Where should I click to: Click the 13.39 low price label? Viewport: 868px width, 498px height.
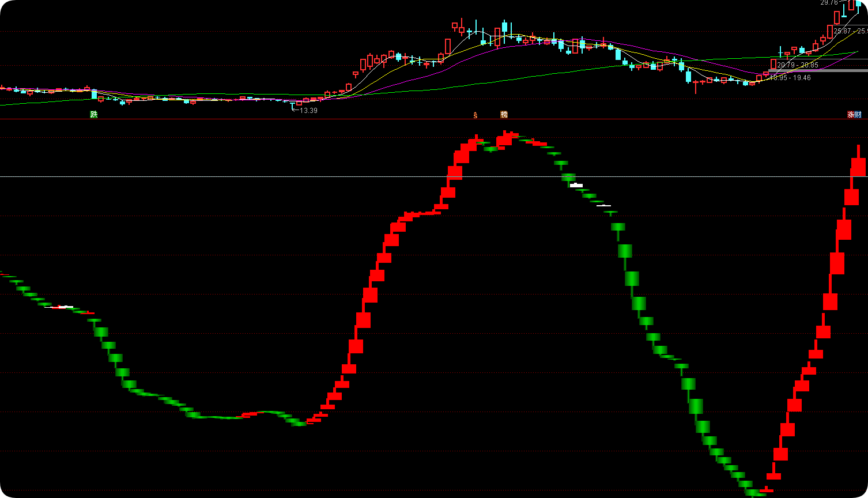[x=308, y=110]
